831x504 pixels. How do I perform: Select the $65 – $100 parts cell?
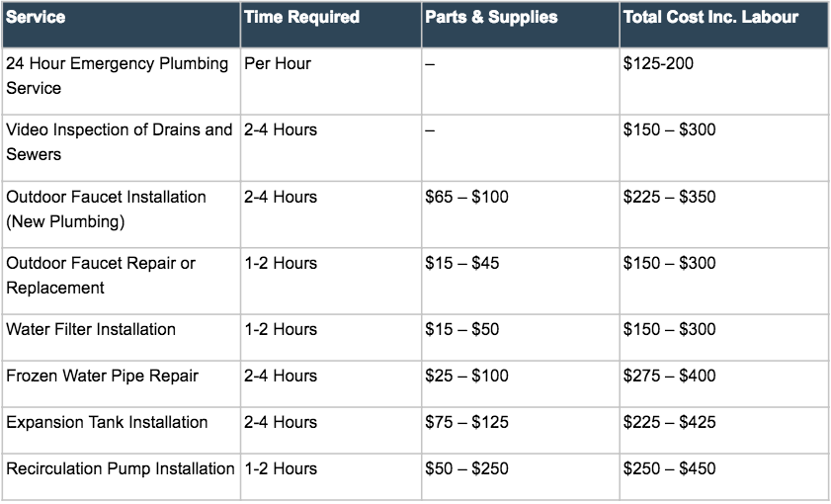pos(466,197)
